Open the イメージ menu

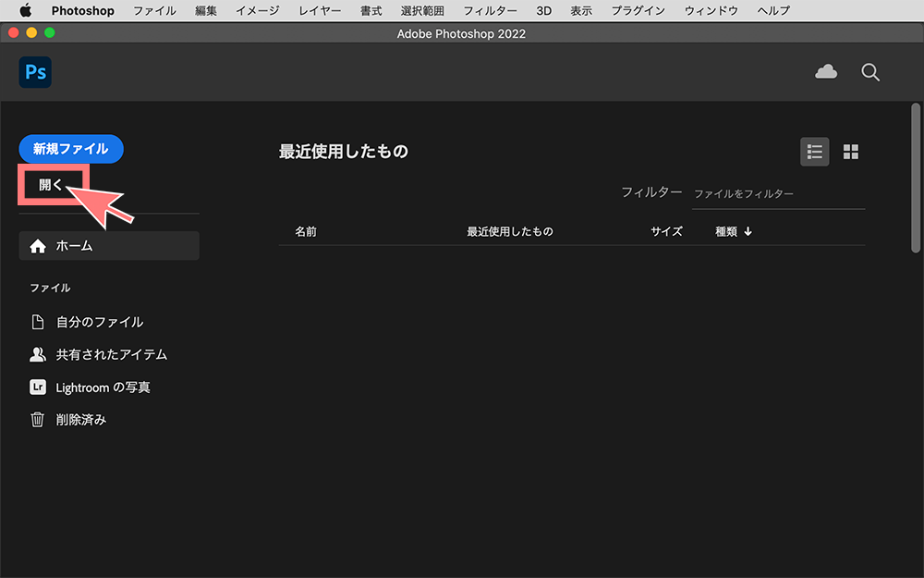tap(258, 10)
